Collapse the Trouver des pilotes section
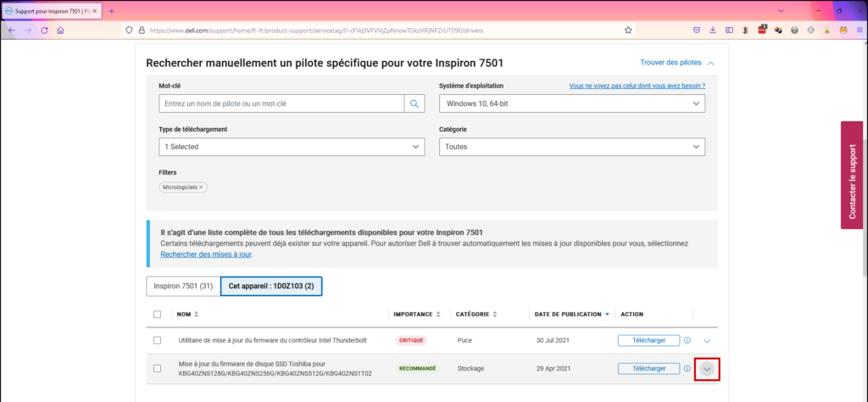This screenshot has height=402, width=868. pyautogui.click(x=677, y=63)
